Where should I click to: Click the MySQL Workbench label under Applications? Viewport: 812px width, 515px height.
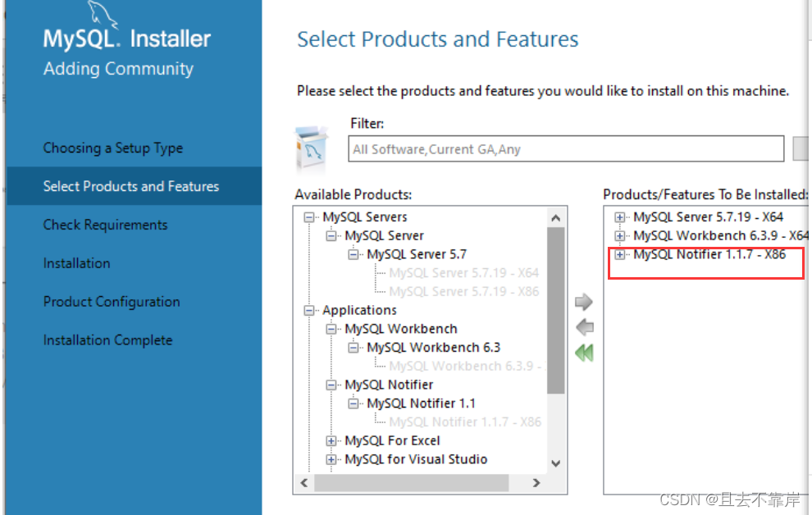(x=401, y=329)
